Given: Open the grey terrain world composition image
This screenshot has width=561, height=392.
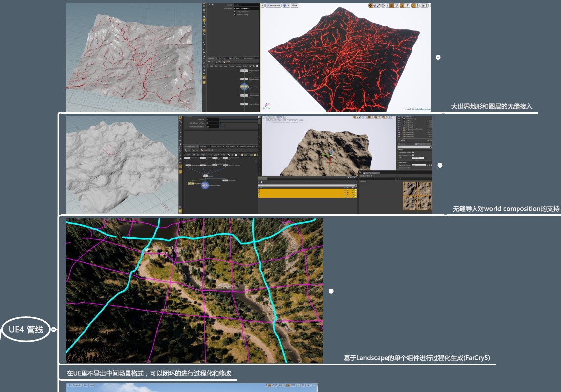Looking at the screenshot, I should [249, 165].
